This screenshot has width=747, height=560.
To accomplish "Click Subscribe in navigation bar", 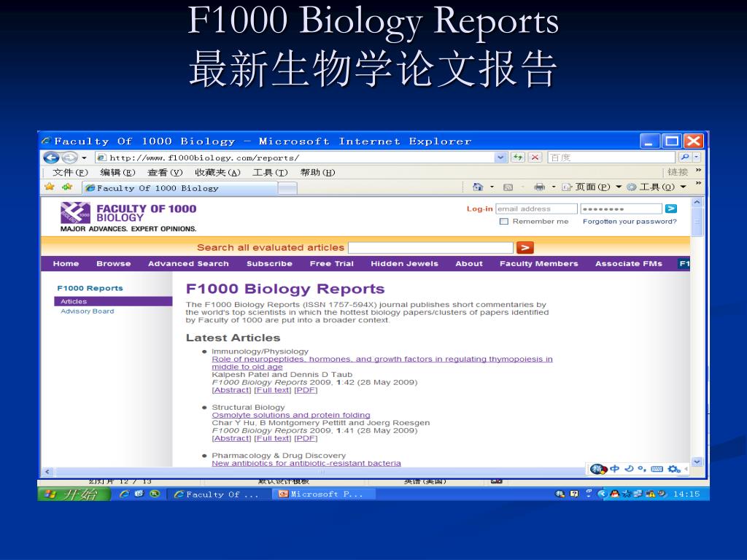I will pos(269,263).
